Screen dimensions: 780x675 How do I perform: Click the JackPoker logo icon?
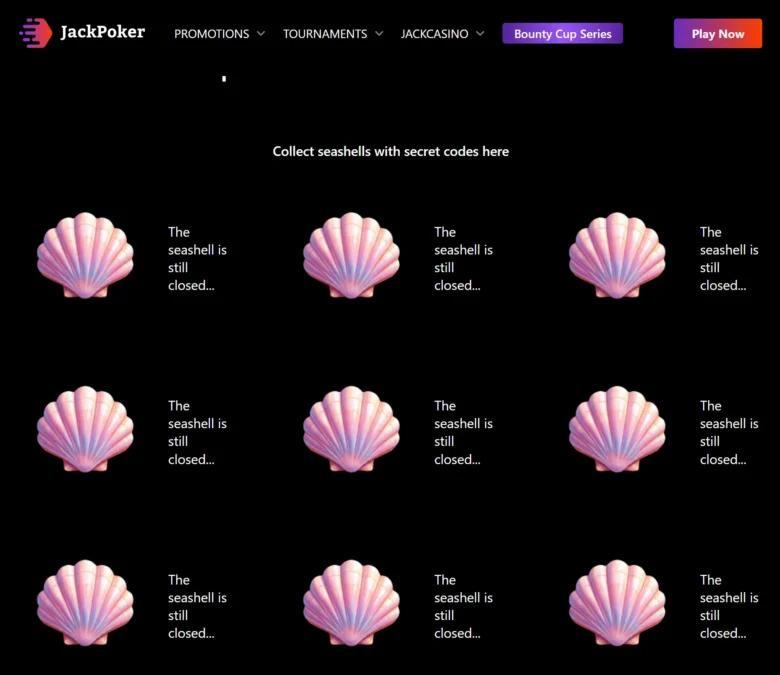pyautogui.click(x=35, y=33)
